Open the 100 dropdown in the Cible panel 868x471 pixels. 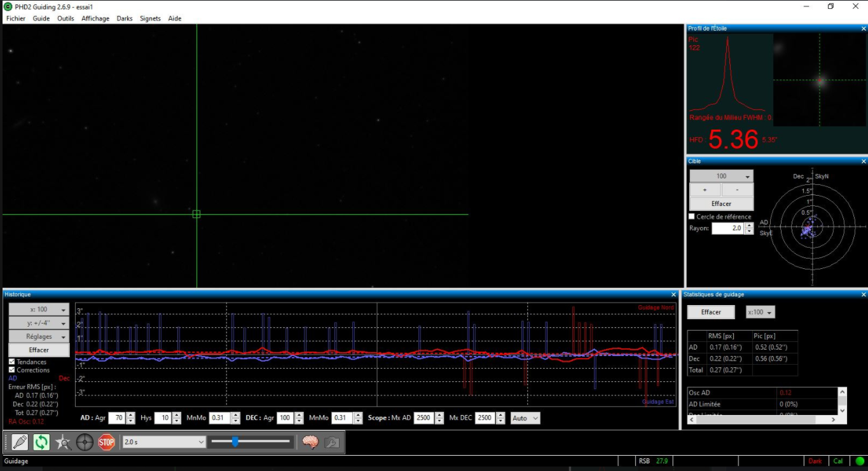pos(721,176)
